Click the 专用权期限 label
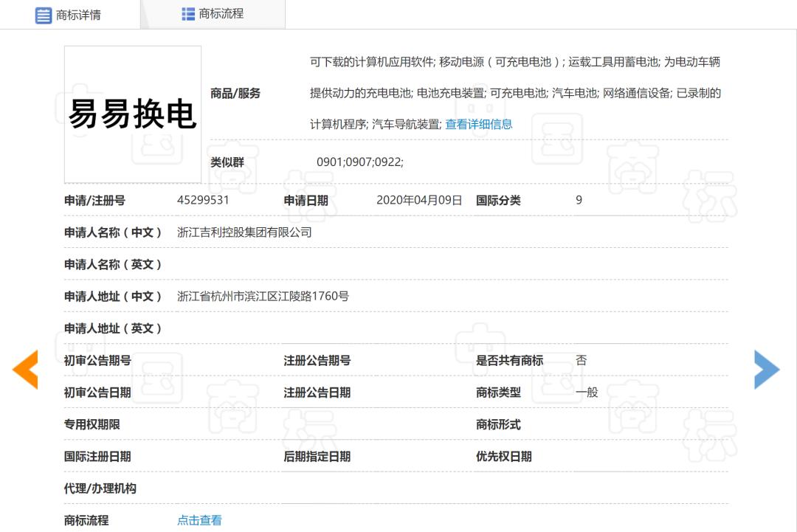 coord(92,424)
